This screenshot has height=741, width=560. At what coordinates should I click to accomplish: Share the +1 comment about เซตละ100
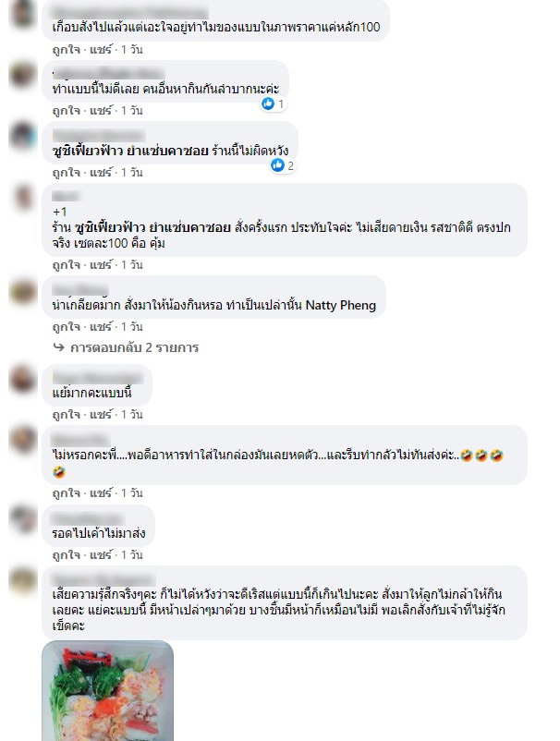[101, 265]
